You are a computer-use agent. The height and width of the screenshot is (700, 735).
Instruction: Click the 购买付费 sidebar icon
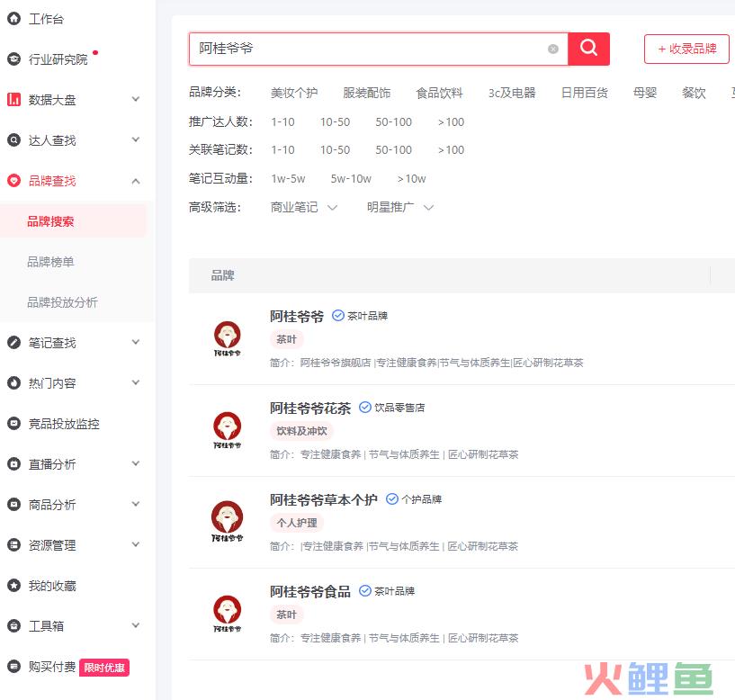[14, 666]
